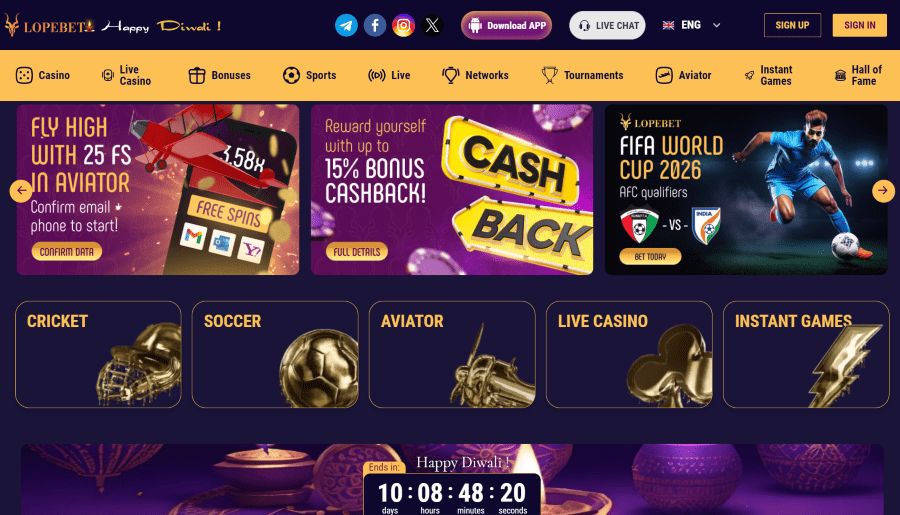900x515 pixels.
Task: Open the Tournaments menu item
Action: (x=582, y=75)
